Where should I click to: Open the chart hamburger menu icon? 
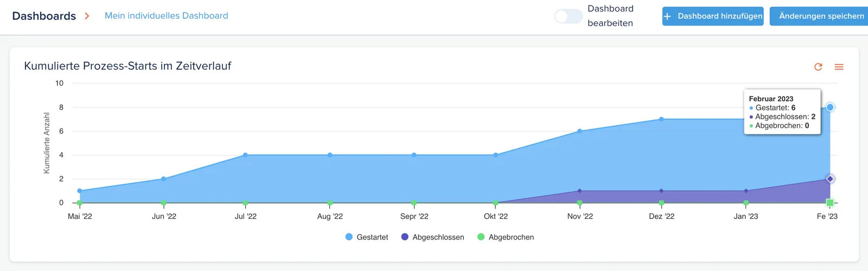(x=839, y=67)
